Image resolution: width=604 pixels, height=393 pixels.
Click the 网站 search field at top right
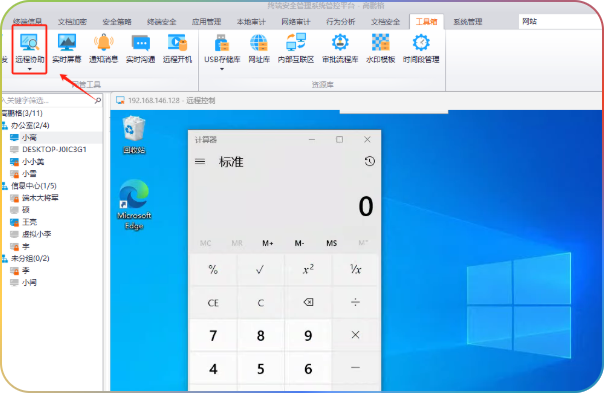(560, 22)
